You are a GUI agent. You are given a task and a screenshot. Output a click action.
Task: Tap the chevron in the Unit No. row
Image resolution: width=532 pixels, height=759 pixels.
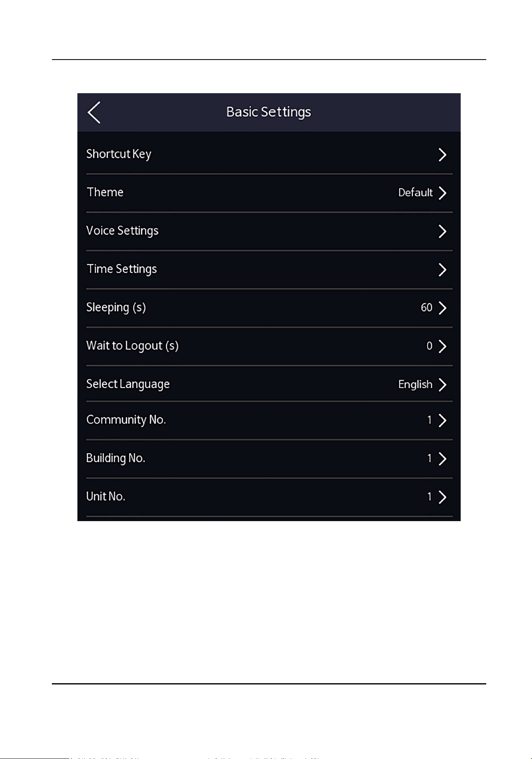pos(442,497)
